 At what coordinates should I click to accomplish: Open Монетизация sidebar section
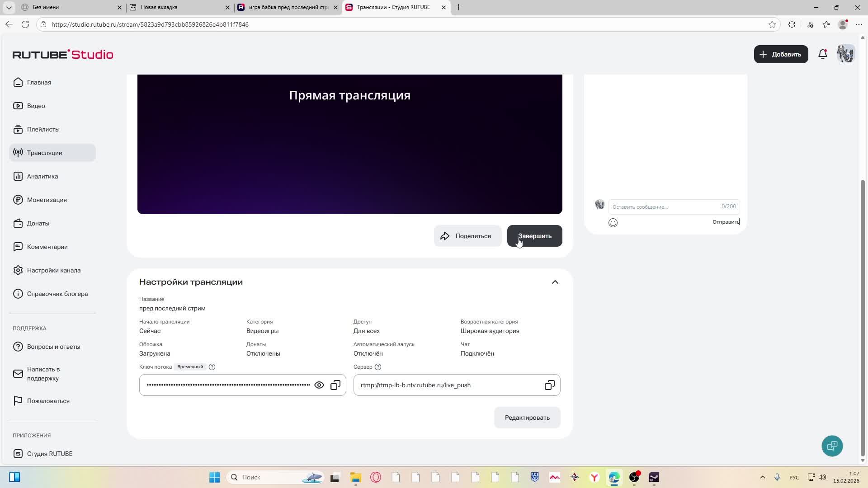pyautogui.click(x=47, y=200)
